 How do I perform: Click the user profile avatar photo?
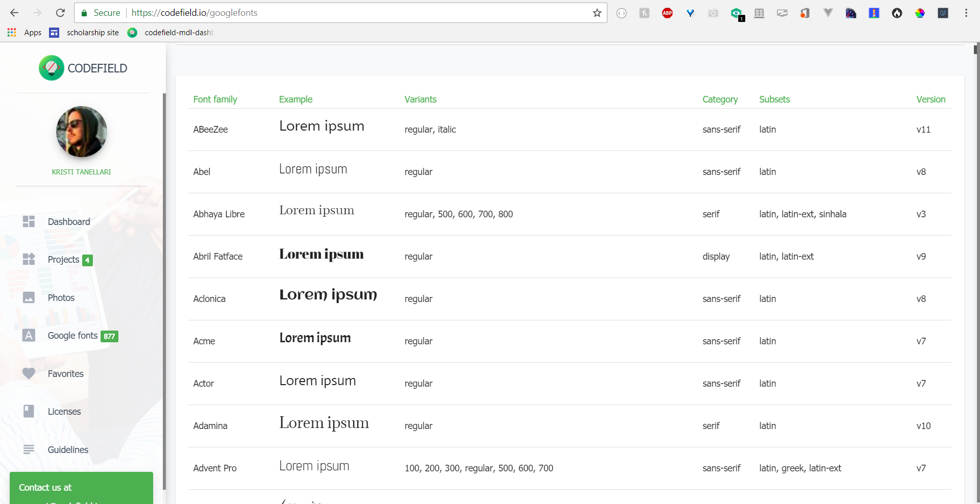click(x=82, y=132)
